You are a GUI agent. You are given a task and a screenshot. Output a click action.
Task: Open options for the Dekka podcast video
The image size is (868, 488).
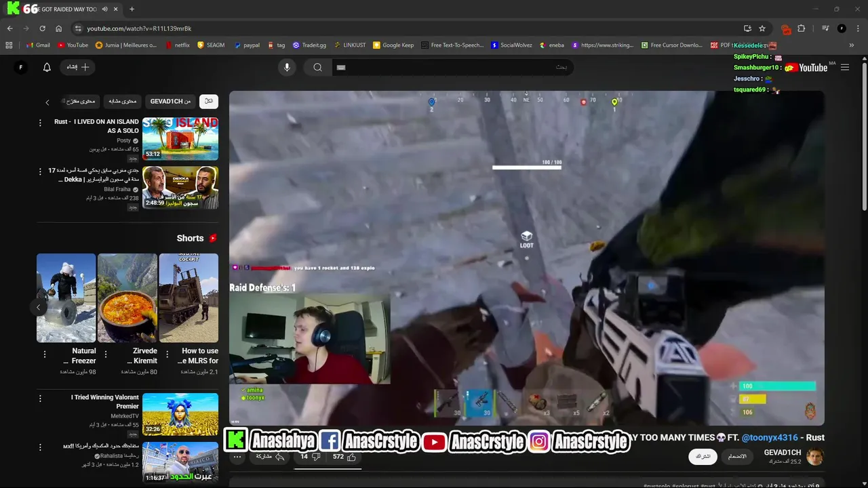click(40, 171)
